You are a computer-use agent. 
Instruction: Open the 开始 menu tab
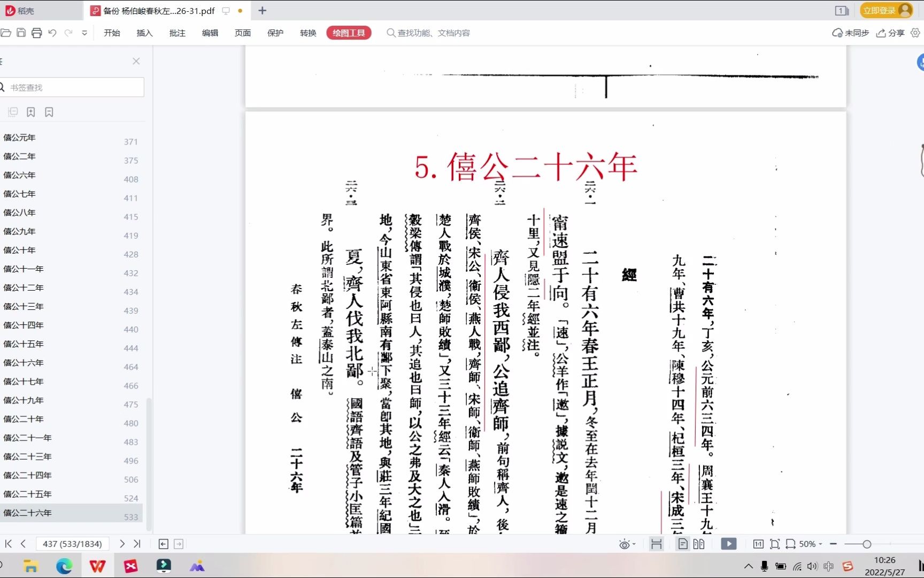coord(112,33)
